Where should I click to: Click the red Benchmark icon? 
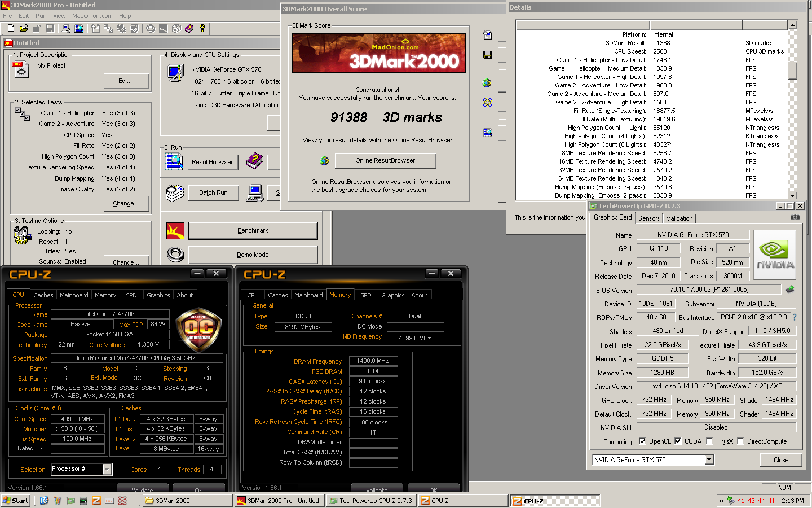[175, 231]
